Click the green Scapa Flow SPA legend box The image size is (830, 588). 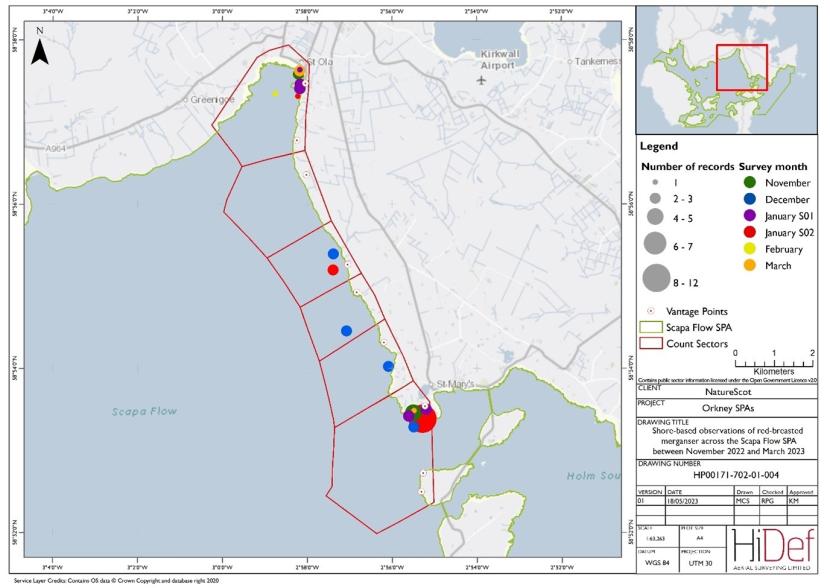651,328
